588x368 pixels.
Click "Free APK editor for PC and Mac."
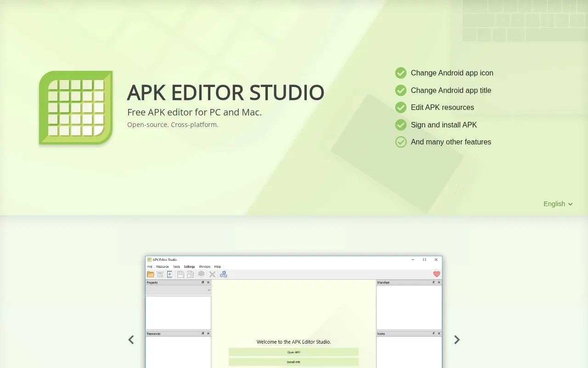(194, 112)
